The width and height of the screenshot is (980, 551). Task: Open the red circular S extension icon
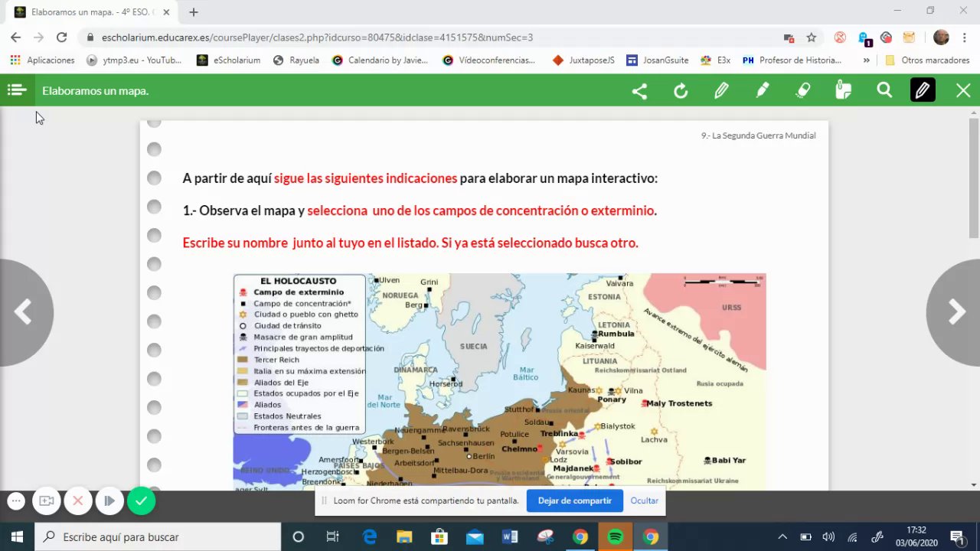coord(840,37)
